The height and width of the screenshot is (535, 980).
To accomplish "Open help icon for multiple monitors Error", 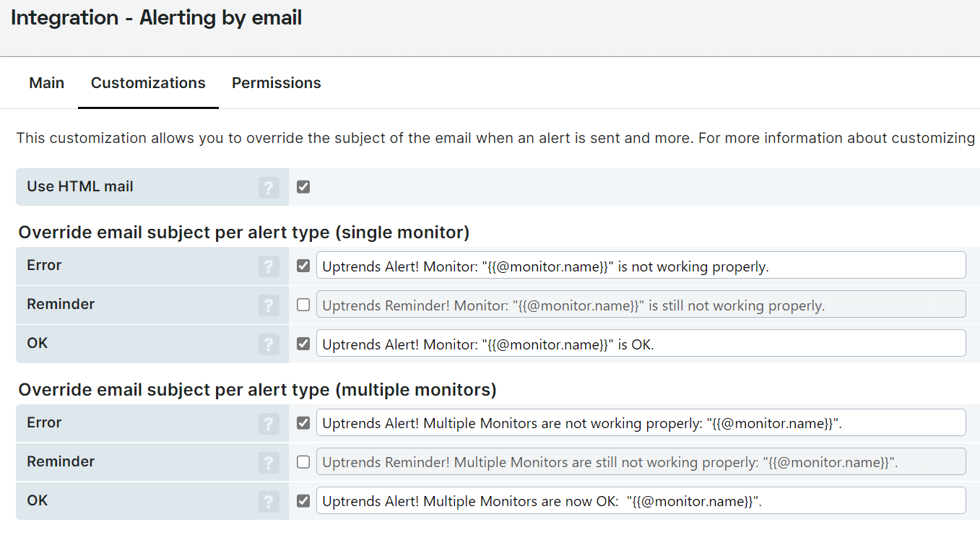I will tap(269, 424).
